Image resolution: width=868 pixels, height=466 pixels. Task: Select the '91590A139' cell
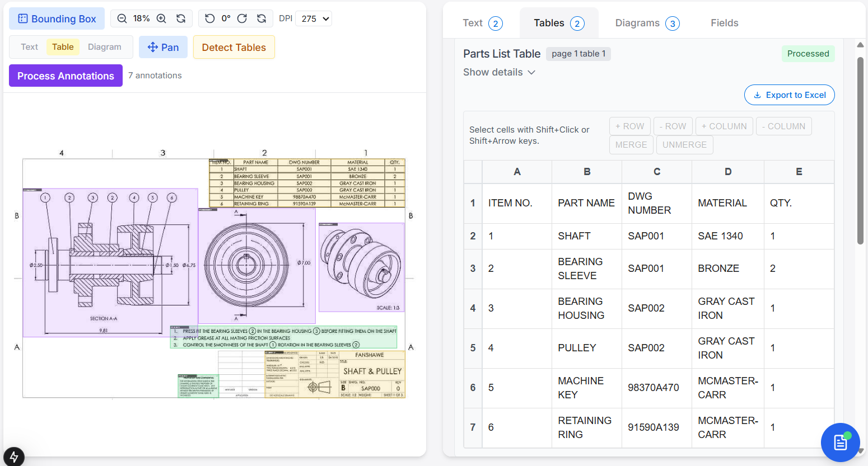[x=657, y=427]
